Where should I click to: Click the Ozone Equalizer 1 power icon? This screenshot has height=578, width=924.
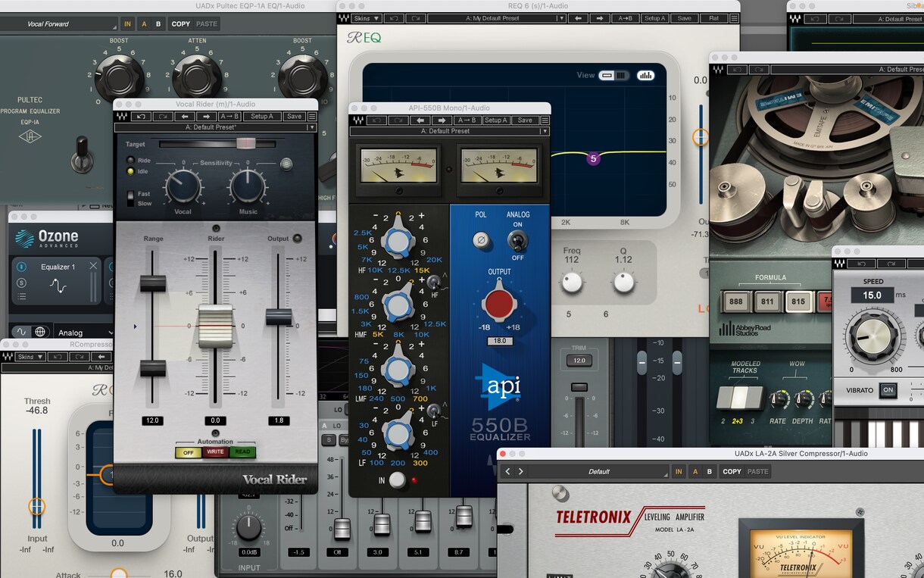[x=22, y=267]
